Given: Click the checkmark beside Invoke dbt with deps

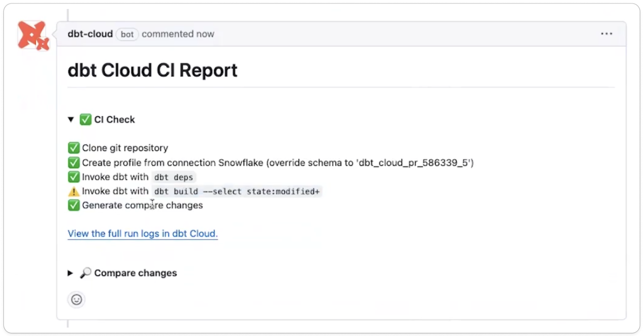Looking at the screenshot, I should click(x=74, y=177).
